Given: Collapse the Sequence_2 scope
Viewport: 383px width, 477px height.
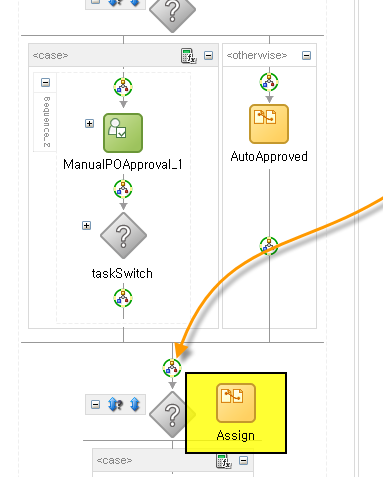Looking at the screenshot, I should click(x=46, y=82).
